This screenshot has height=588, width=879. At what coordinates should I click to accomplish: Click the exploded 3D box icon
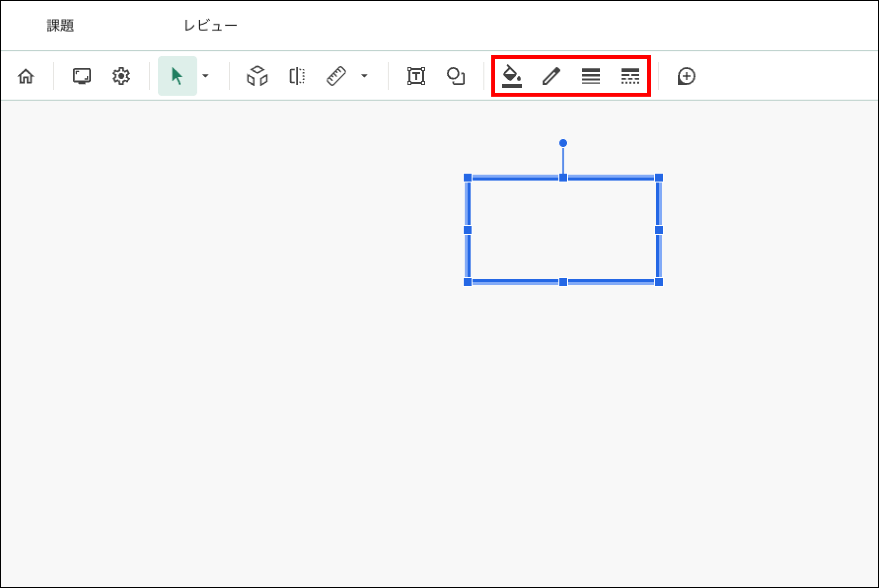(257, 76)
